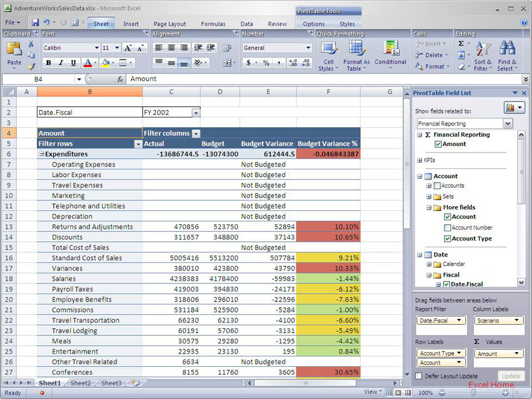The width and height of the screenshot is (532, 399).
Task: Switch to the Insert ribbon tab
Action: tap(131, 24)
